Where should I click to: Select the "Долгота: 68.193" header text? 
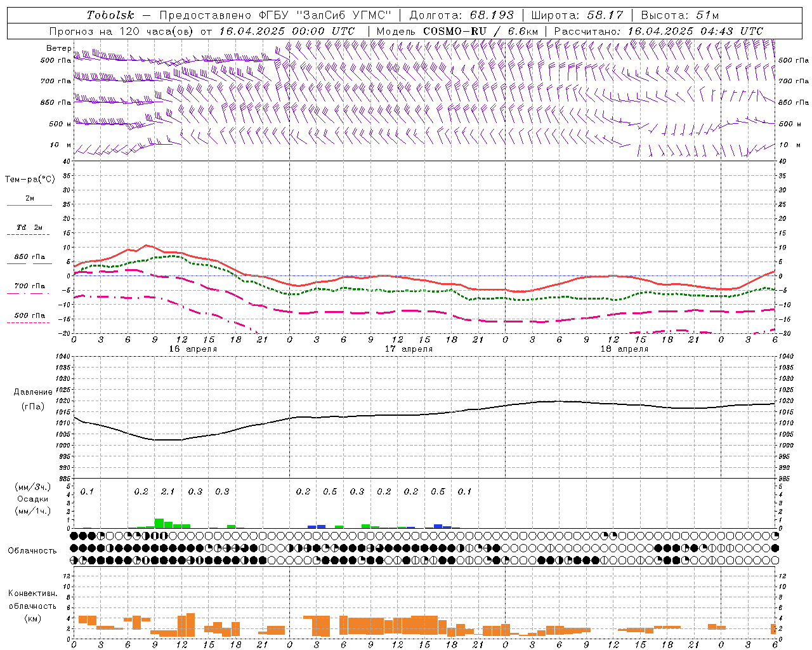click(x=462, y=15)
